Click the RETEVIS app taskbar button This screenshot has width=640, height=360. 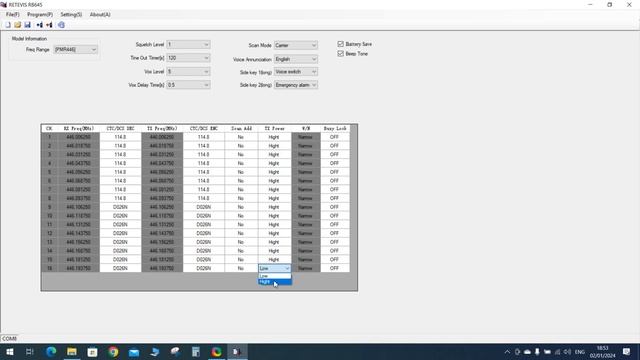[x=237, y=352]
